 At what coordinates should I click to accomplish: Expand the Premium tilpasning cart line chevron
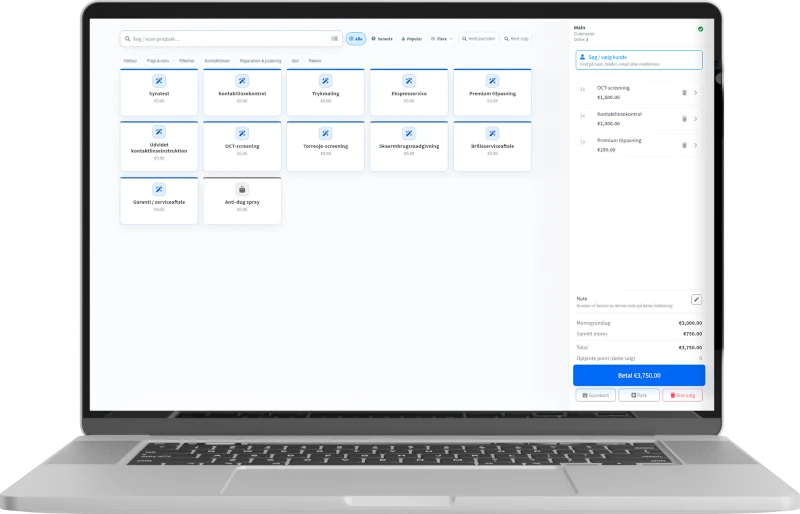695,145
